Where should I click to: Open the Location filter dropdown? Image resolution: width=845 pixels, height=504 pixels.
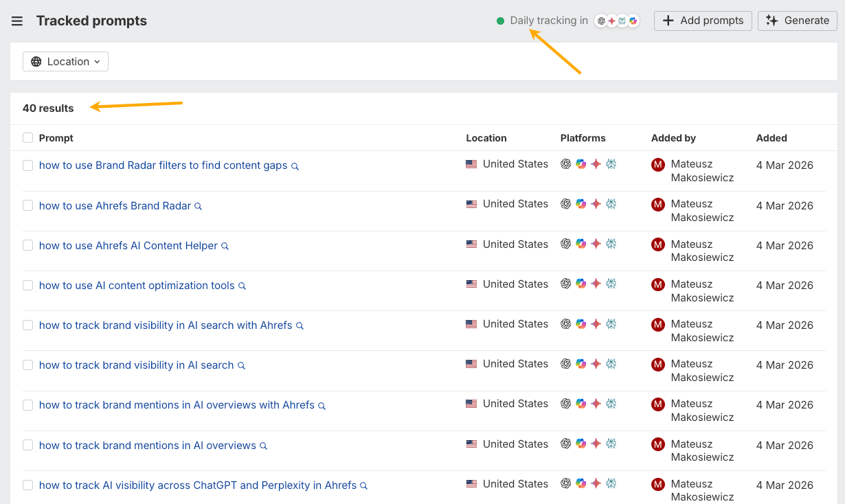65,61
